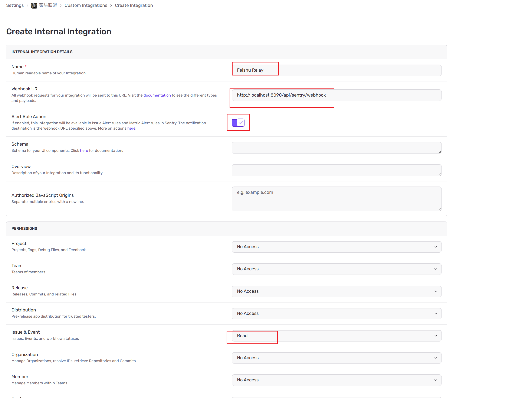Change Issue & Event Read permission
This screenshot has height=398, width=532.
pos(336,336)
